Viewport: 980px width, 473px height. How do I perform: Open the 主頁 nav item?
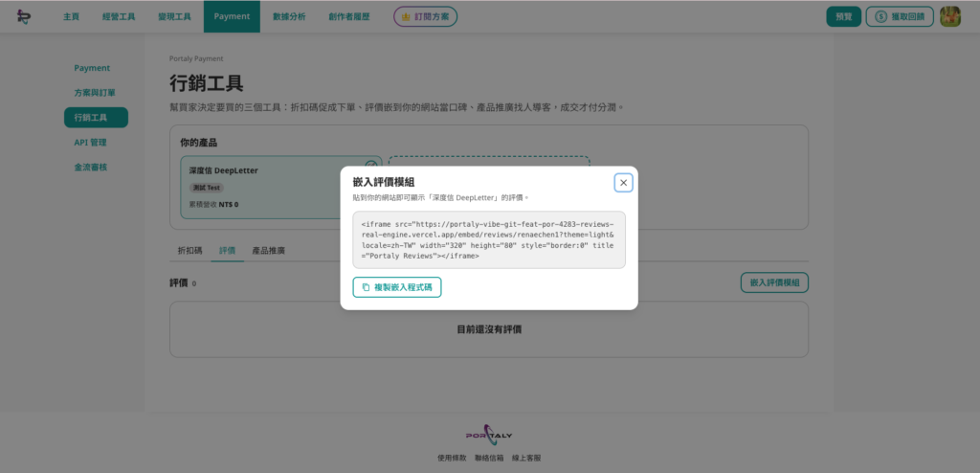point(71,17)
